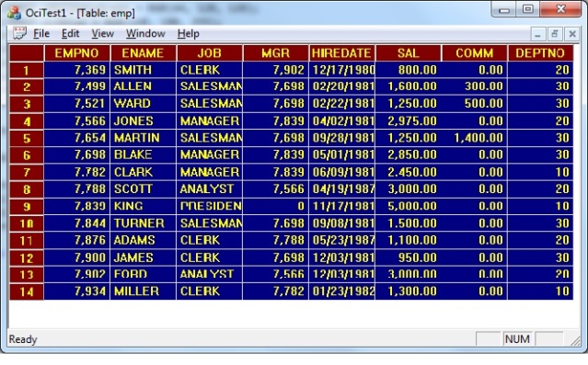Click the OciTest1 application icon in title bar

pos(14,12)
